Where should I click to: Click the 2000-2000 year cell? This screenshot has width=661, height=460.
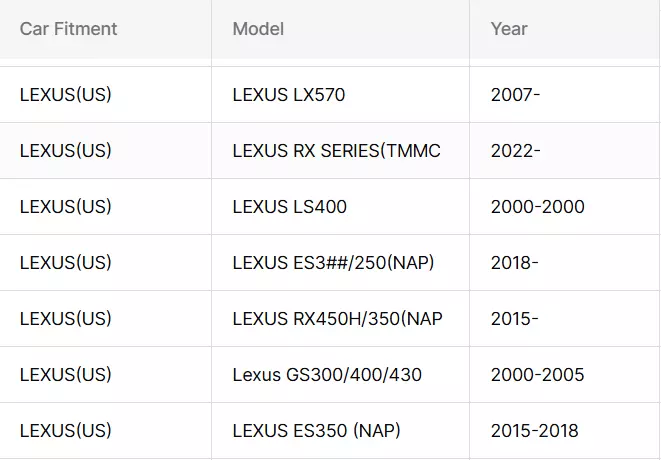[564, 207]
